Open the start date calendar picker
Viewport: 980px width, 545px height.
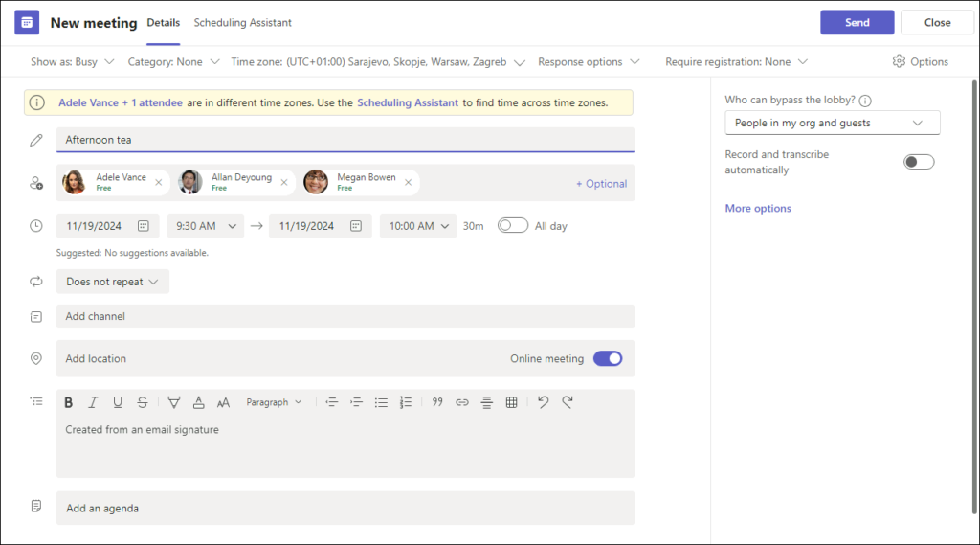(x=144, y=226)
